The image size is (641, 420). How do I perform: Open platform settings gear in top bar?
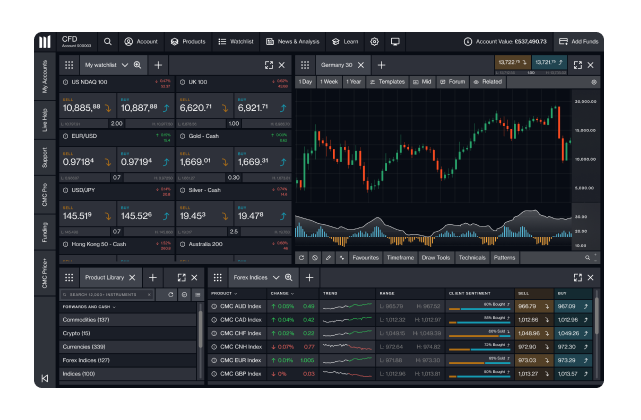tap(374, 41)
